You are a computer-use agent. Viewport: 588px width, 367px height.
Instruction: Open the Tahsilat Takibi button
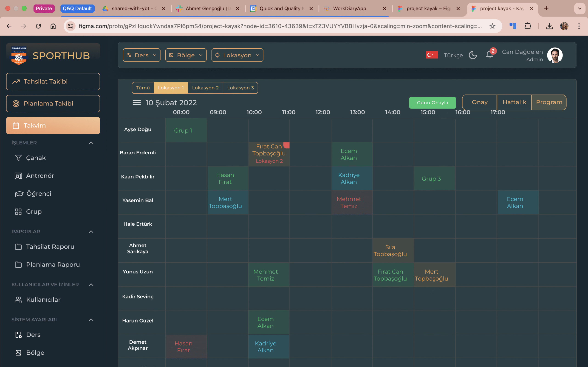coord(53,82)
